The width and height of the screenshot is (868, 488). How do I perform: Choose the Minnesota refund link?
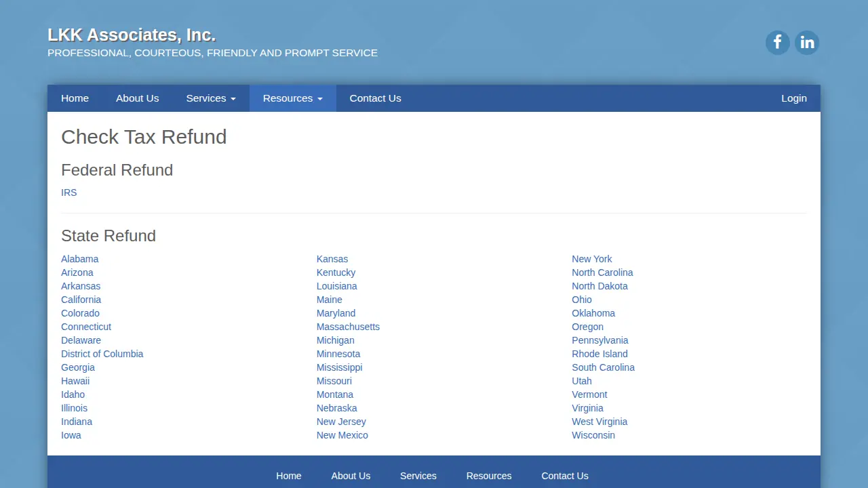tap(338, 354)
